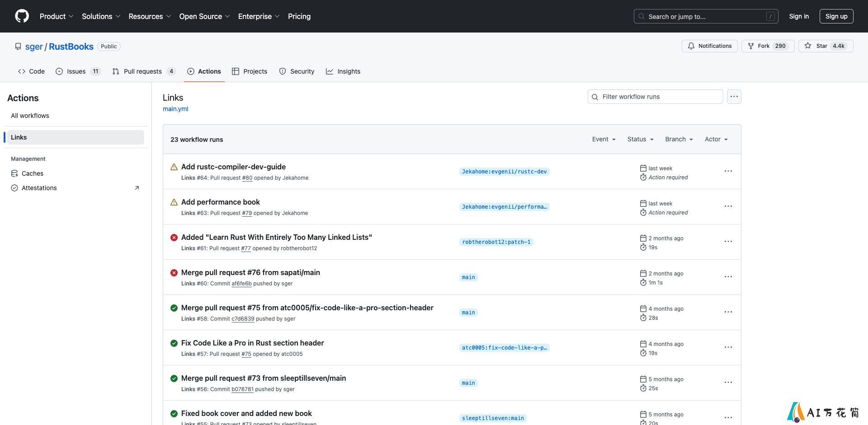Click robtherobot12:patch-1 branch label
868x425 pixels.
coord(496,242)
